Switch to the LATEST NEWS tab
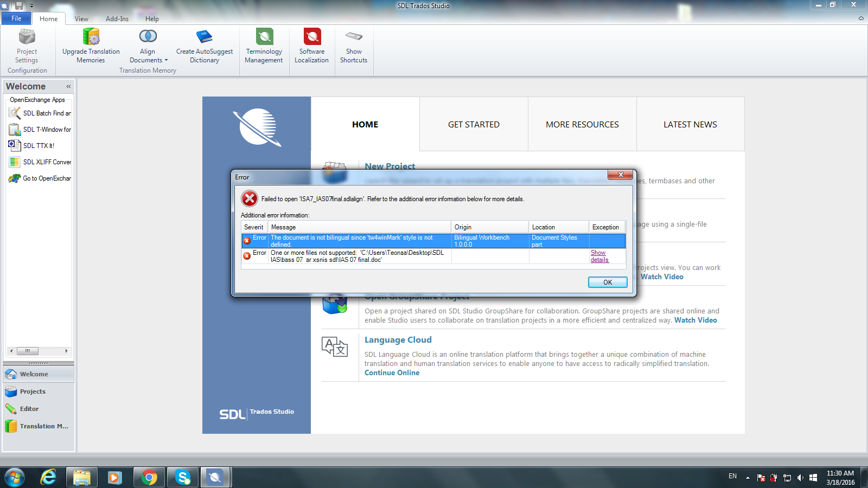The height and width of the screenshot is (488, 868). 690,124
